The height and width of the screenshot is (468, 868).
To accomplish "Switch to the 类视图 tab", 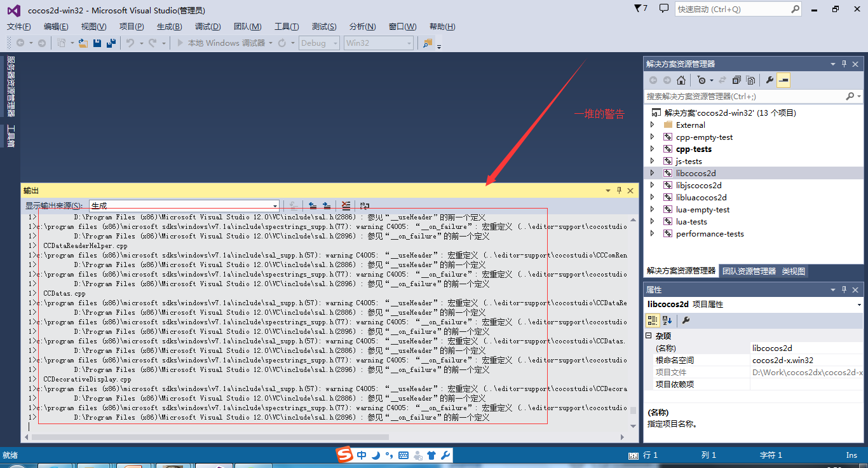I will [x=794, y=271].
